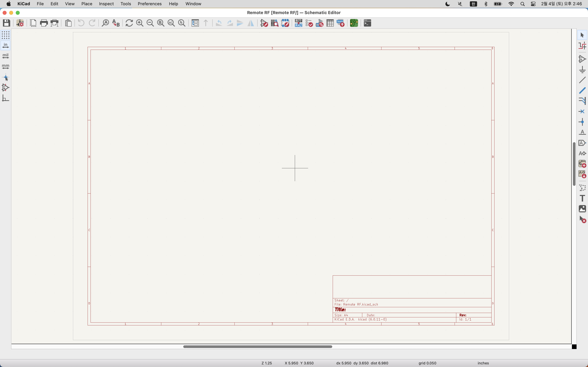Open PCB editor from toolbar
The height and width of the screenshot is (367, 588).
pyautogui.click(x=354, y=23)
